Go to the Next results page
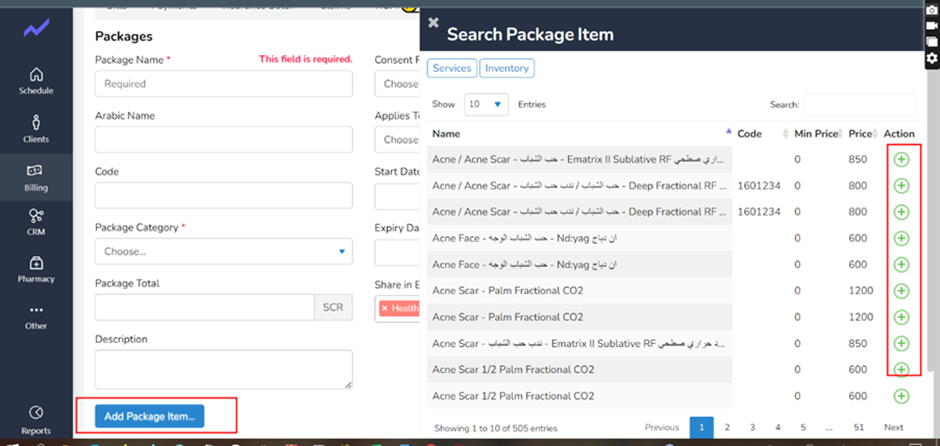Viewport: 940px width, 446px height. 893,427
